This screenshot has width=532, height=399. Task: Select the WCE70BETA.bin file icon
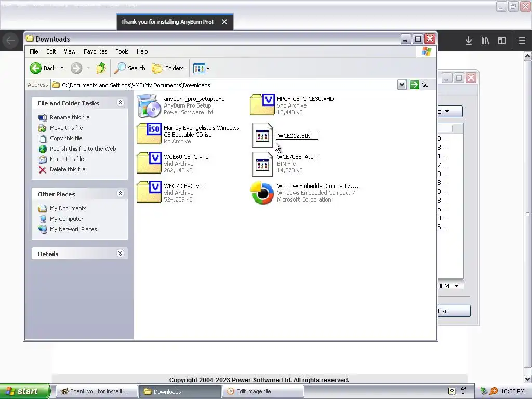tap(262, 164)
